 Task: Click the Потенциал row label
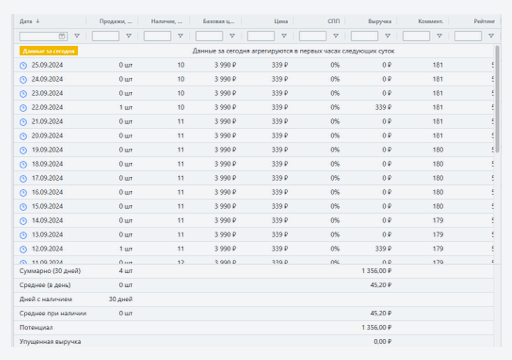click(36, 328)
